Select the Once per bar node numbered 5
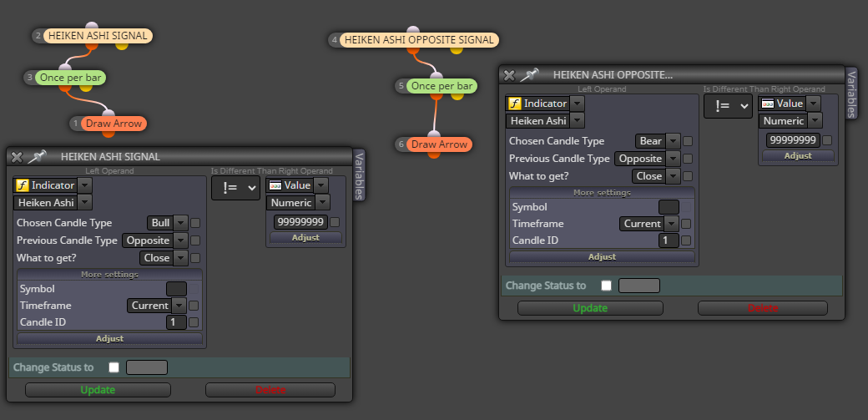 pyautogui.click(x=442, y=86)
